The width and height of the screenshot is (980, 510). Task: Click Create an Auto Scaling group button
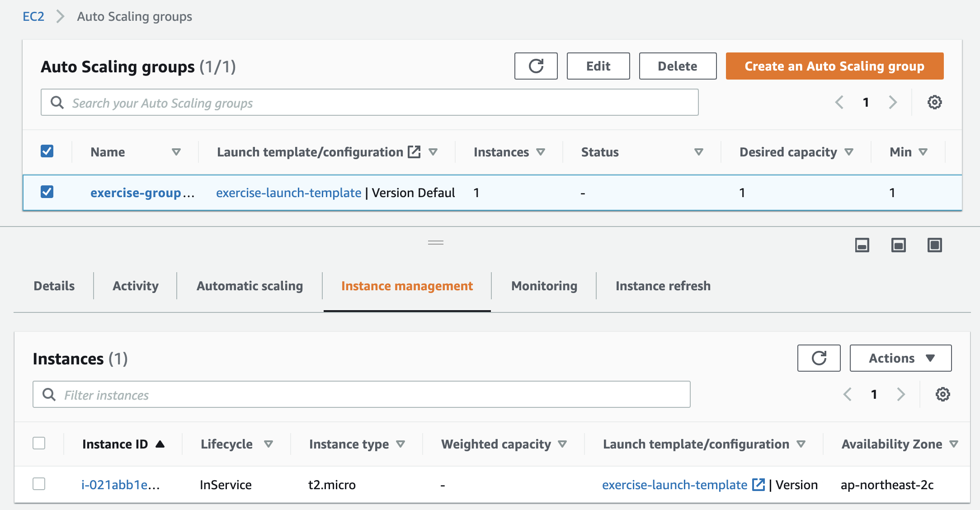(x=834, y=66)
